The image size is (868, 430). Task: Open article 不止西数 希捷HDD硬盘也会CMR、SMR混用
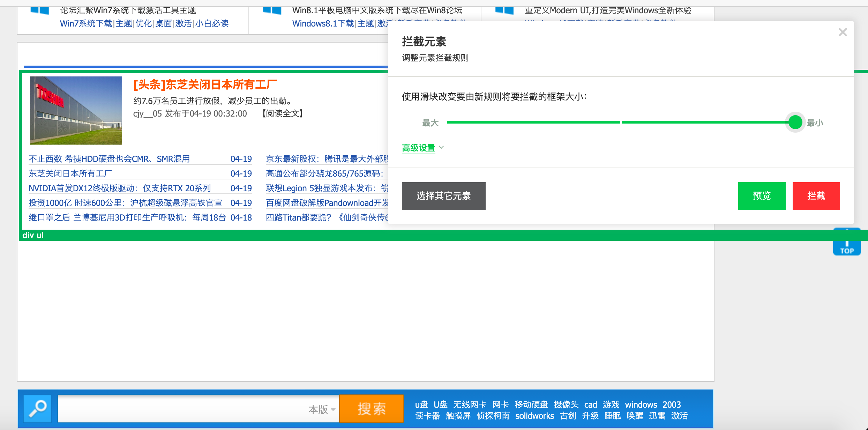[x=109, y=159]
